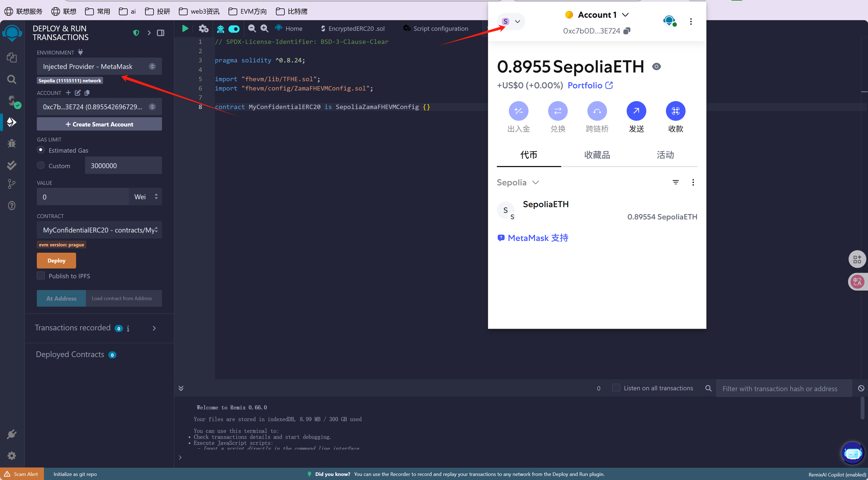Open MetaMask 支持 support link
Viewport: 868px width, 480px height.
pos(533,238)
